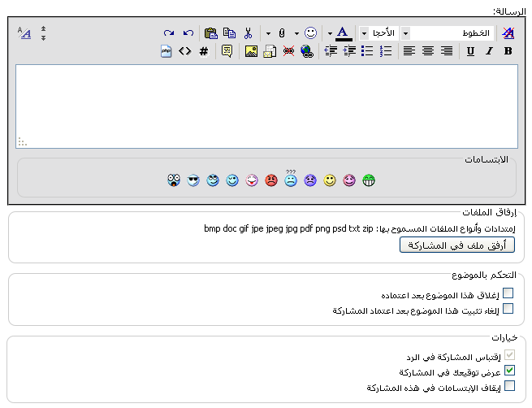Toggle Underline formatting

click(470, 51)
